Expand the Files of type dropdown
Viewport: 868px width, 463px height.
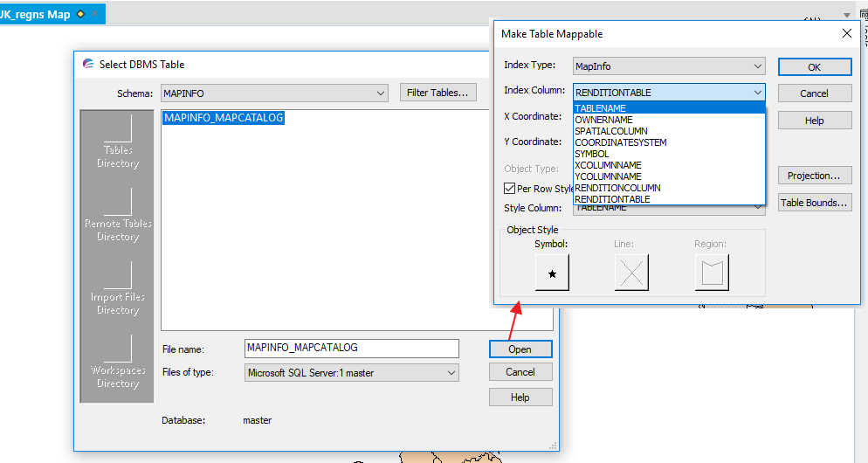[x=451, y=373]
